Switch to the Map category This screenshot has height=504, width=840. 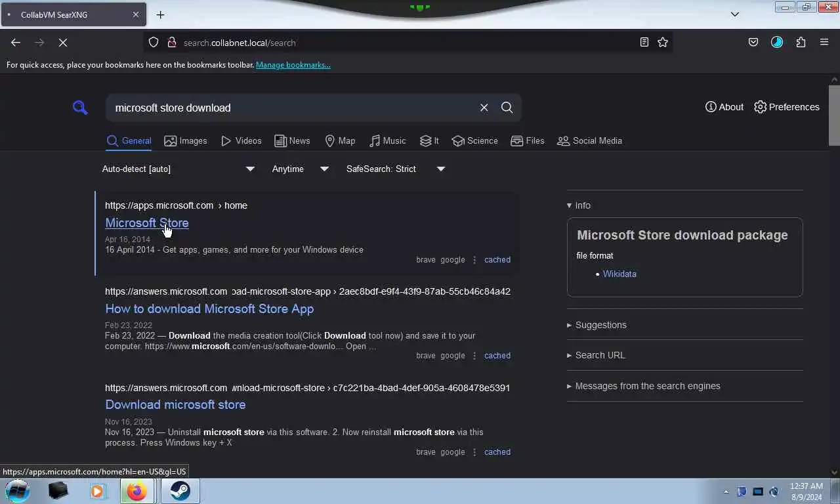(340, 140)
